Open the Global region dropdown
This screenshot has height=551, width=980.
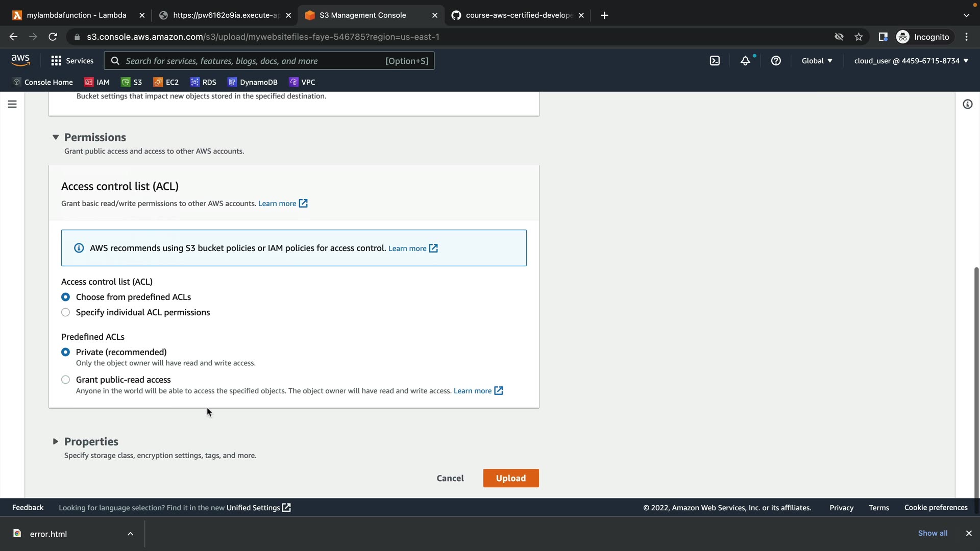tap(817, 61)
